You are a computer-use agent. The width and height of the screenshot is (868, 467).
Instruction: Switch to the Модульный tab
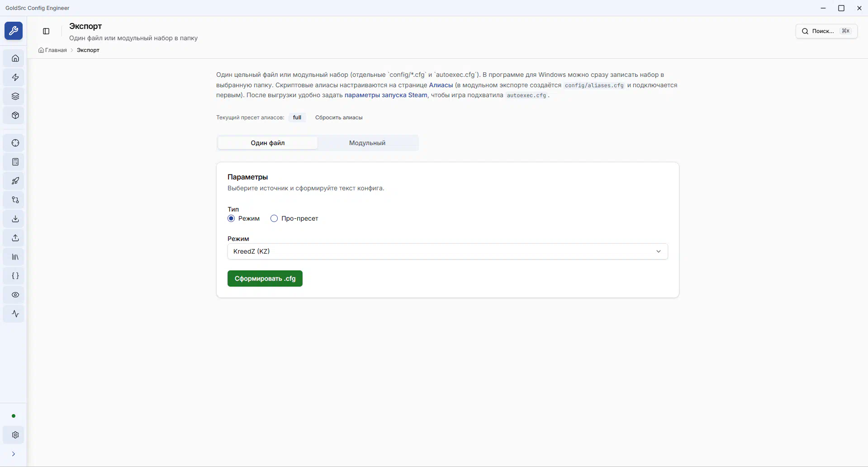click(x=367, y=143)
